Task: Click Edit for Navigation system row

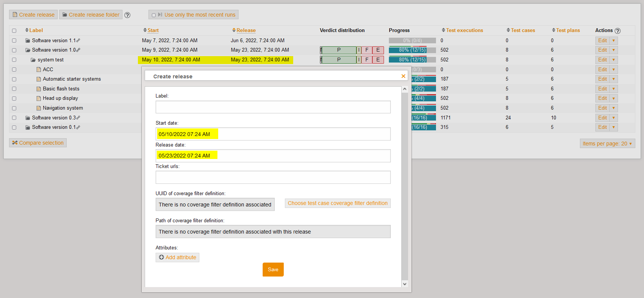Action: [x=603, y=108]
